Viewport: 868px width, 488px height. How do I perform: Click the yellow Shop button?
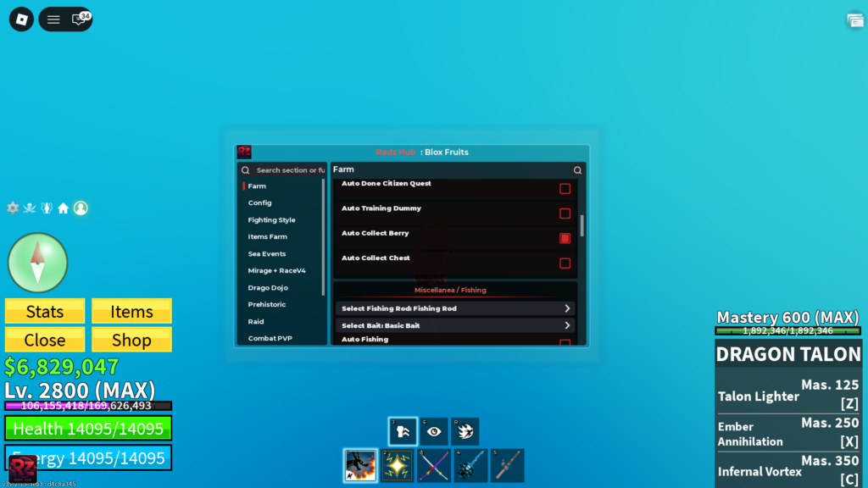[x=131, y=340]
